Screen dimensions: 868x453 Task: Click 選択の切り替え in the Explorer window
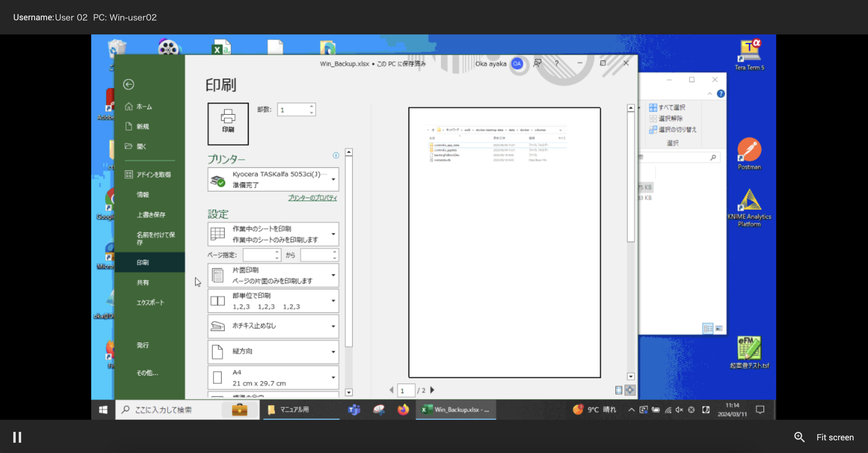pos(673,130)
